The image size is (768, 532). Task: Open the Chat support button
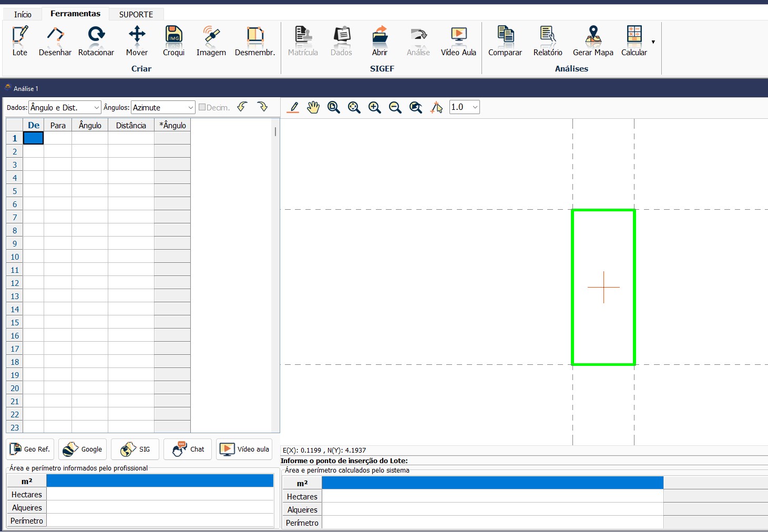187,449
